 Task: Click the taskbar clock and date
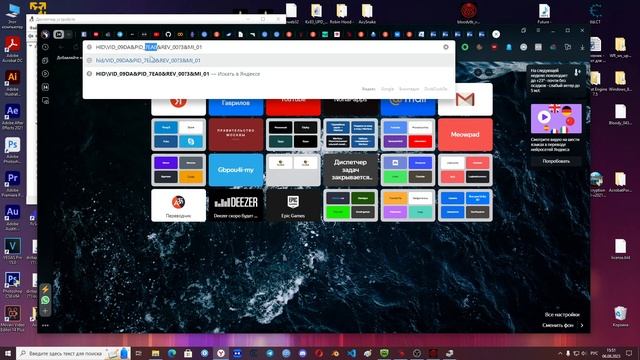point(611,353)
